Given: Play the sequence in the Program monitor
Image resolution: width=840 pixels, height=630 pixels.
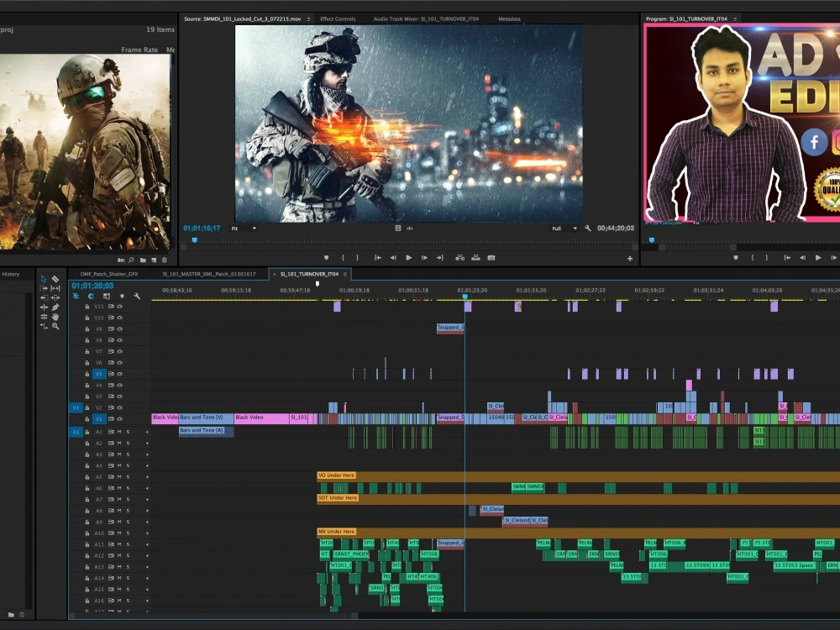Looking at the screenshot, I should pyautogui.click(x=818, y=258).
